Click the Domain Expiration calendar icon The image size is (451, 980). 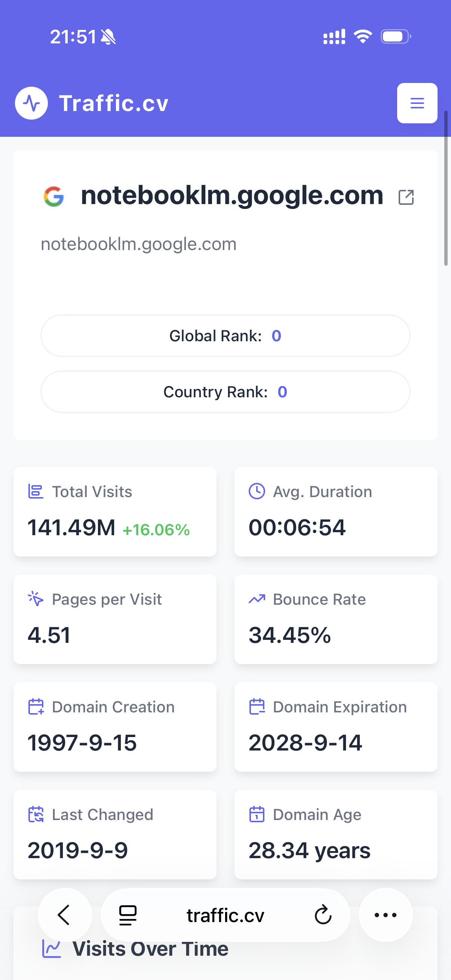pos(257,707)
